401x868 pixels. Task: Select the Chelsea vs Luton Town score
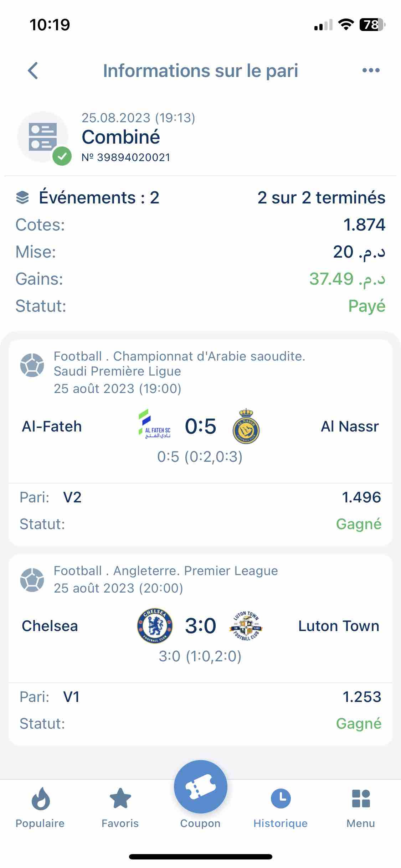(200, 626)
